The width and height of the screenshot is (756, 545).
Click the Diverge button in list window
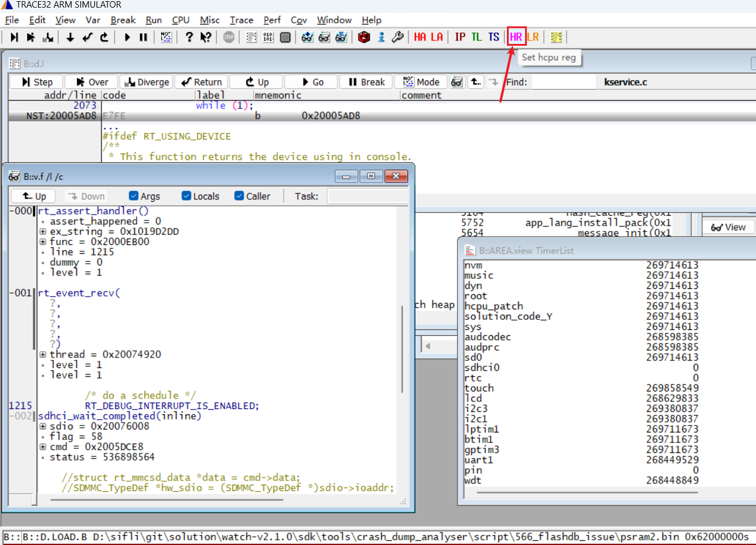pos(147,82)
